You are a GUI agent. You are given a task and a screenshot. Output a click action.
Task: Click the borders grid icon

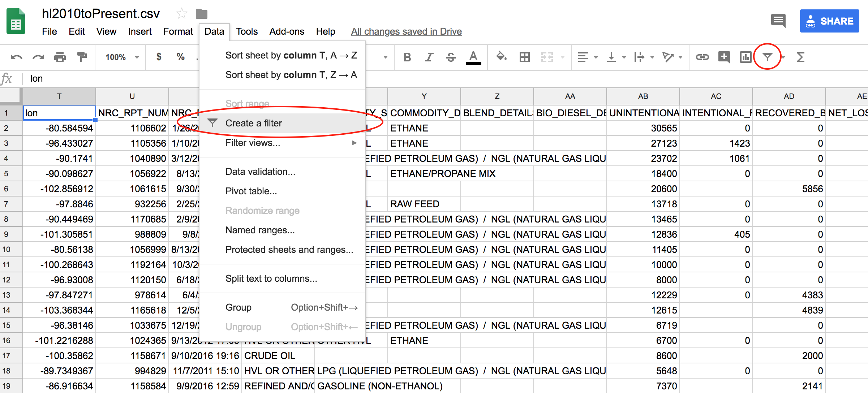pos(524,57)
